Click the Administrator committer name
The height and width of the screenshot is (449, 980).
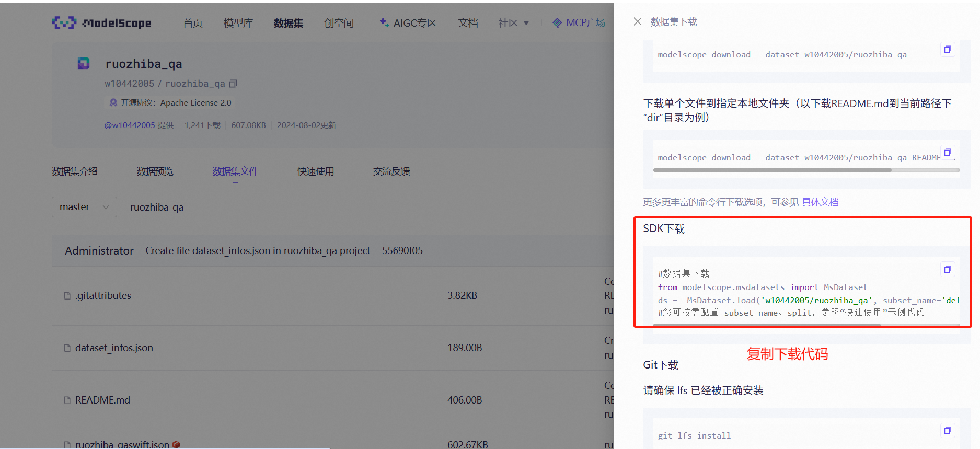[x=99, y=251]
